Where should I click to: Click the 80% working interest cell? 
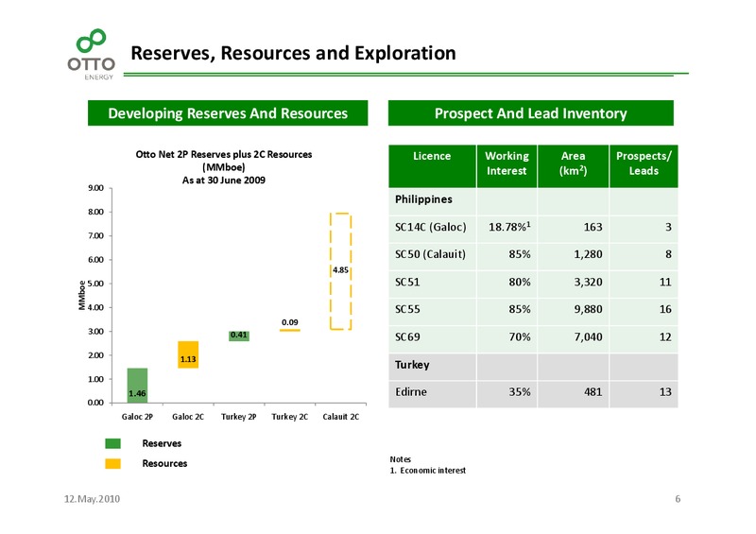point(507,284)
